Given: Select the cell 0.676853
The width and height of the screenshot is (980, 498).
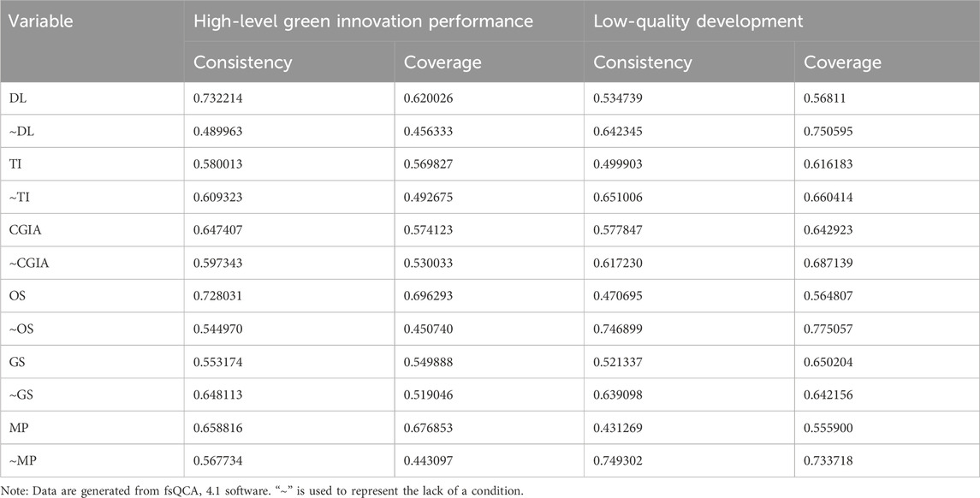Looking at the screenshot, I should [429, 428].
